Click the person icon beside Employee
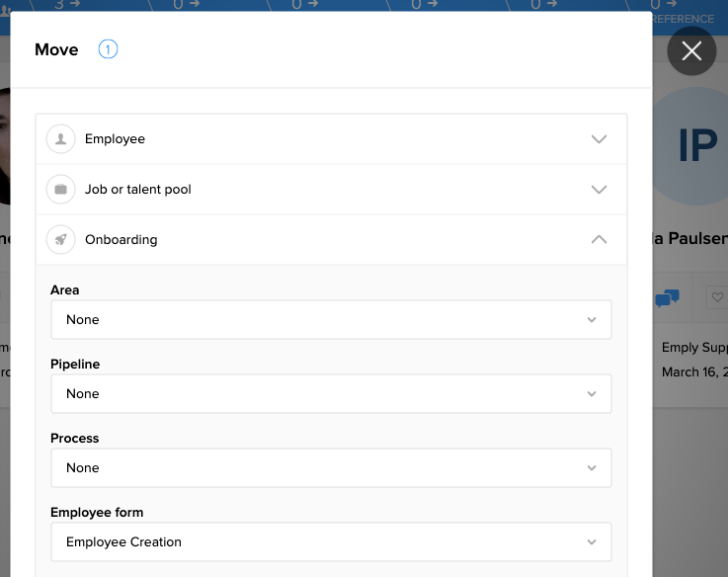Viewport: 728px width, 577px height. click(61, 139)
